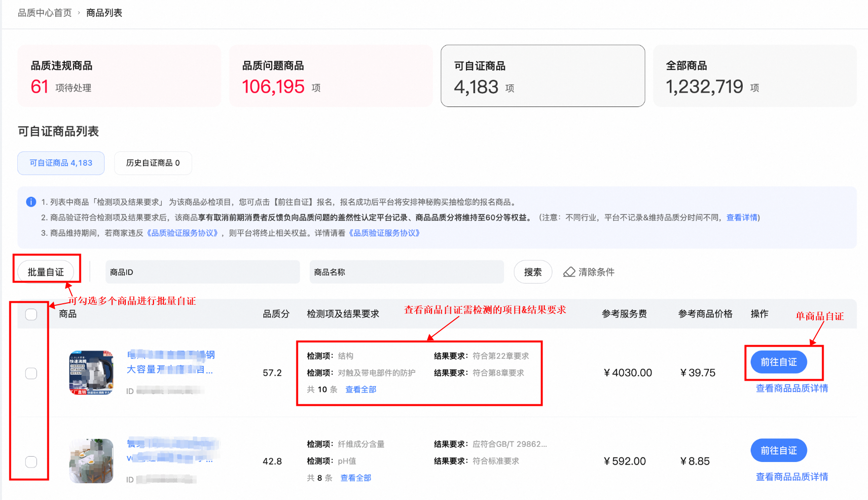Image resolution: width=868 pixels, height=500 pixels.
Task: Select the 品质问题商品 summary card
Action: (331, 76)
